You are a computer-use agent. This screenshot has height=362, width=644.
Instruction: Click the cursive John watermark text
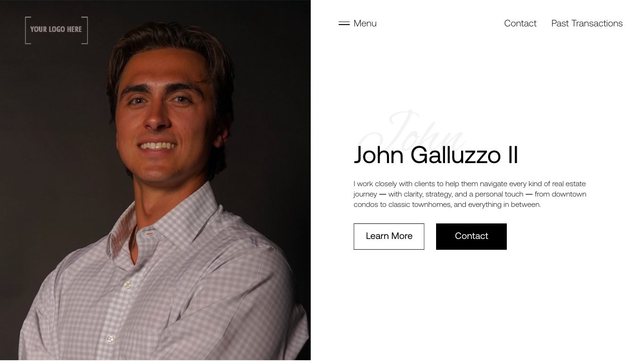point(412,131)
